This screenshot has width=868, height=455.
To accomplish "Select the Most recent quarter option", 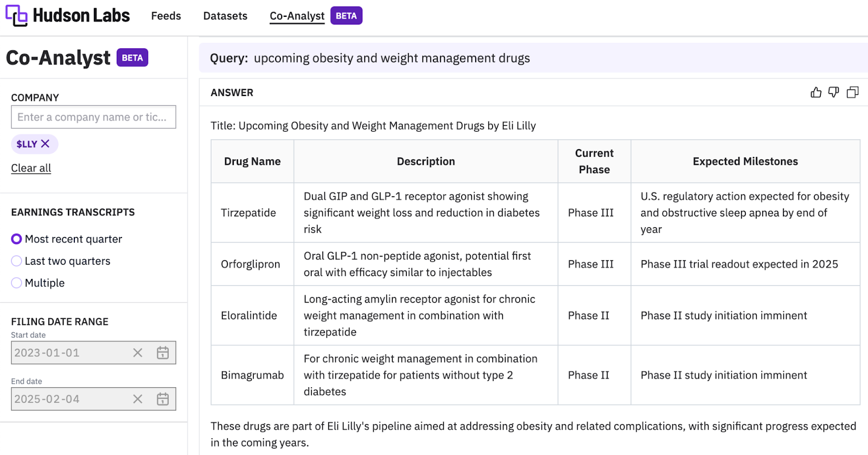I will coord(17,239).
